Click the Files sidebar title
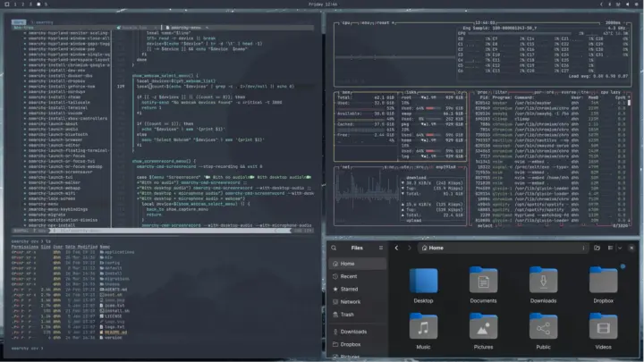 (x=357, y=248)
